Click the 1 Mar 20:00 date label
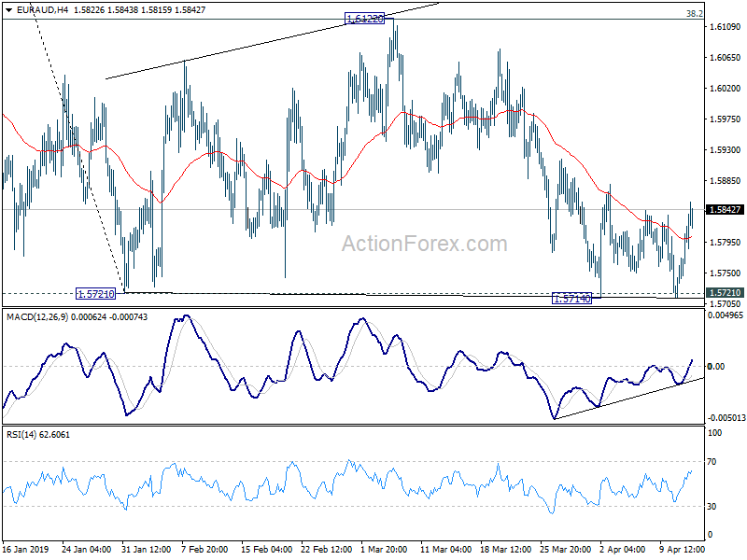The height and width of the screenshot is (560, 747). [x=384, y=549]
